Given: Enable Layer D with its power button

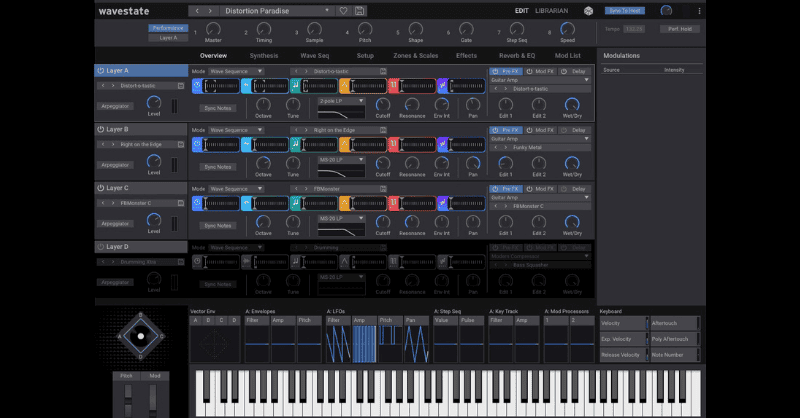Looking at the screenshot, I should click(101, 247).
